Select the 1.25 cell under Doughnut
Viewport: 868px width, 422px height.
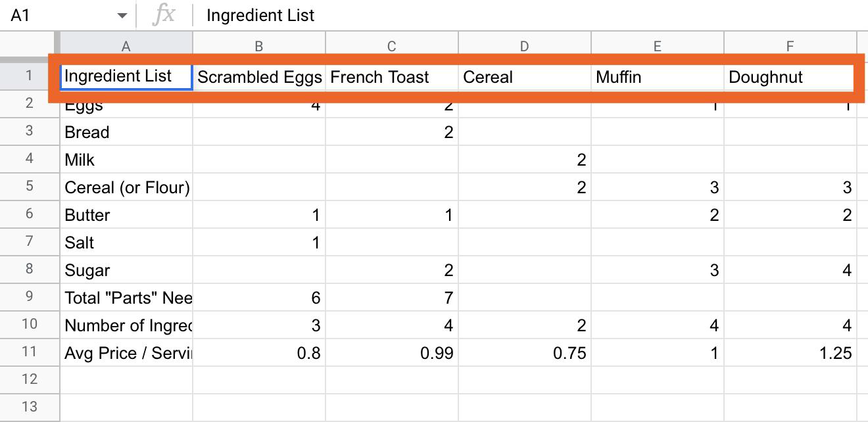[790, 353]
